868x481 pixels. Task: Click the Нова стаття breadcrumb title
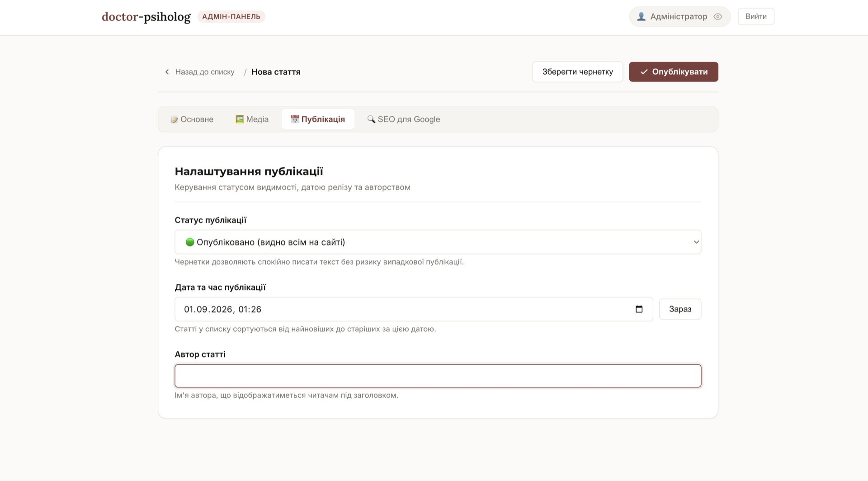coord(276,72)
